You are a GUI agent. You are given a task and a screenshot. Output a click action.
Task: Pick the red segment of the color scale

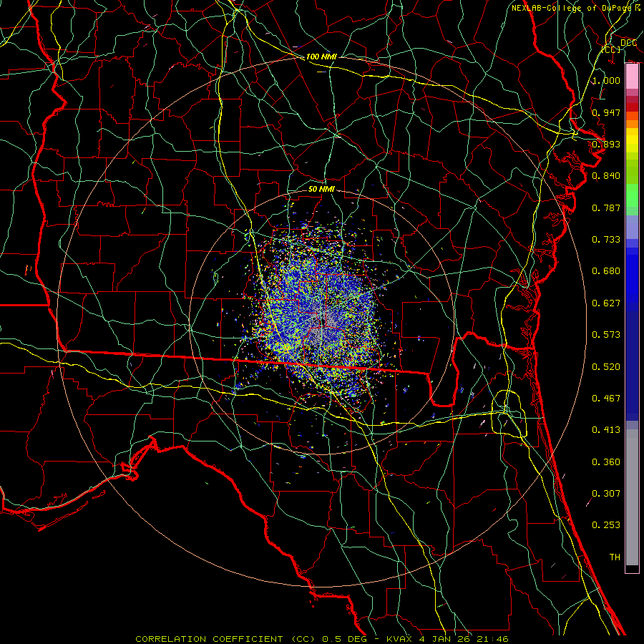pyautogui.click(x=632, y=107)
